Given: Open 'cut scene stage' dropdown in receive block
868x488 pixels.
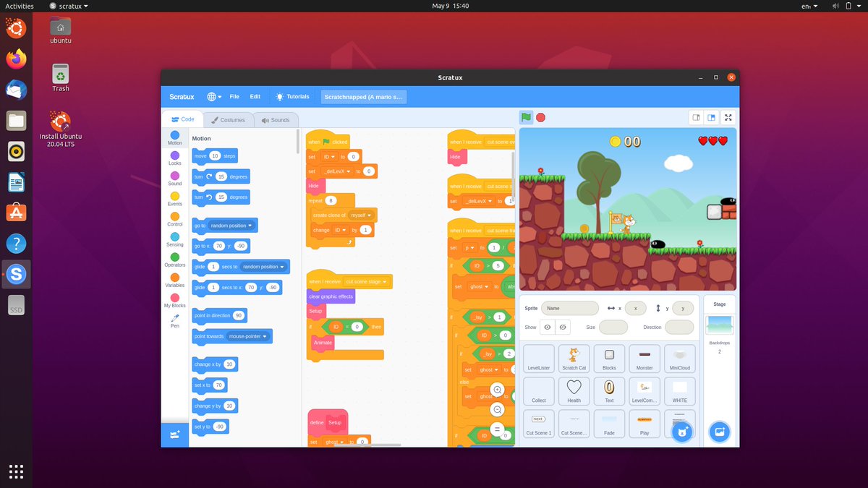Looking at the screenshot, I should [366, 282].
